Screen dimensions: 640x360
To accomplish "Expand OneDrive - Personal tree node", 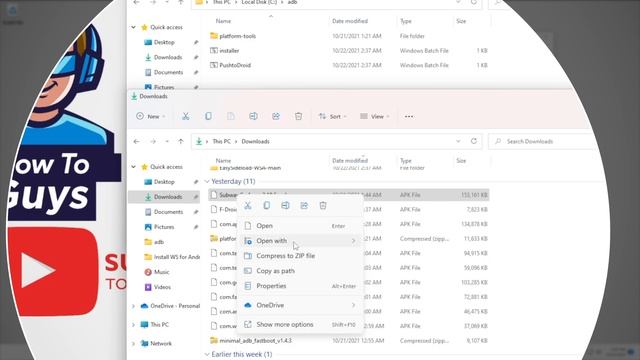I will [x=133, y=306].
